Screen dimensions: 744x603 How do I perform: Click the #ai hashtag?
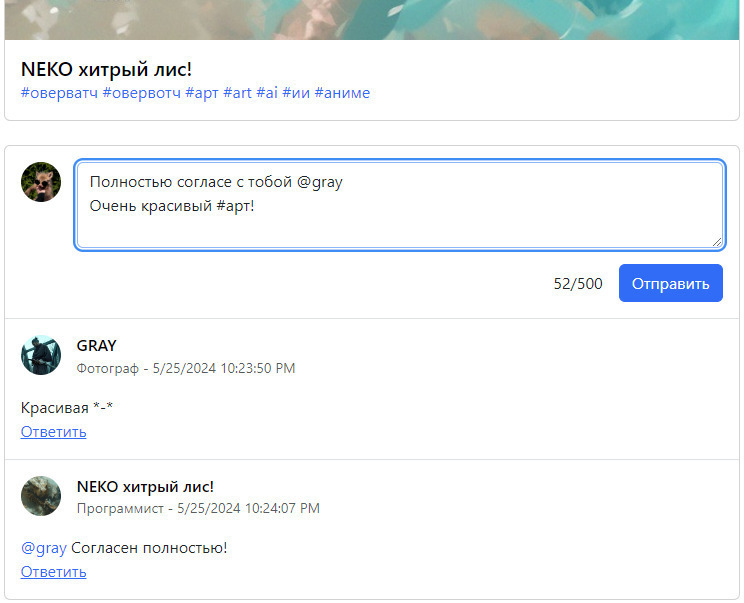point(267,93)
